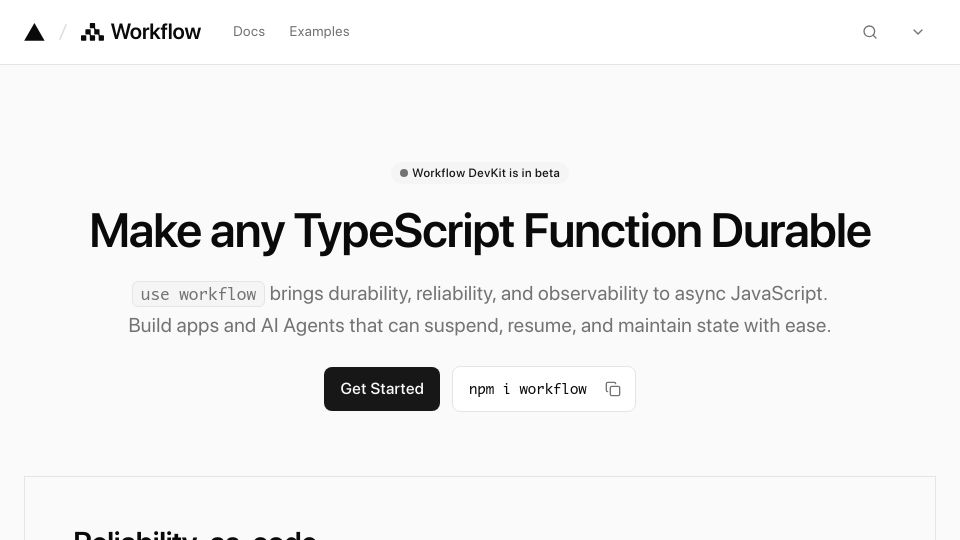This screenshot has height=540, width=960.
Task: Open search with the magnifier icon
Action: tap(870, 32)
